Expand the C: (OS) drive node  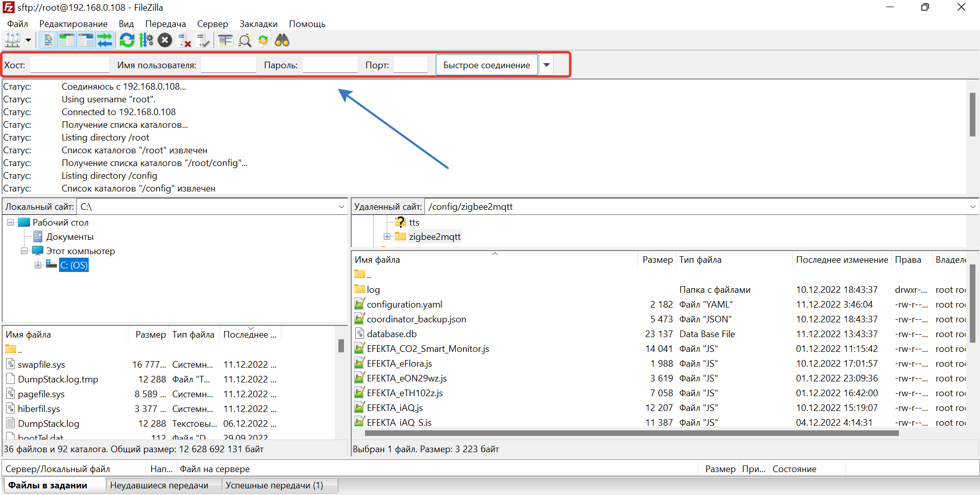pyautogui.click(x=38, y=265)
